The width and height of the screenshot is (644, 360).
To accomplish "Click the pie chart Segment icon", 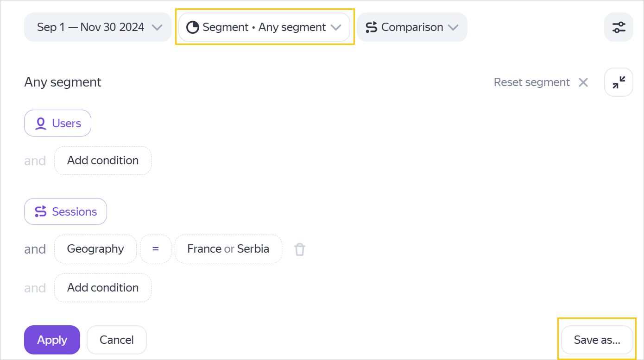I will [x=192, y=27].
